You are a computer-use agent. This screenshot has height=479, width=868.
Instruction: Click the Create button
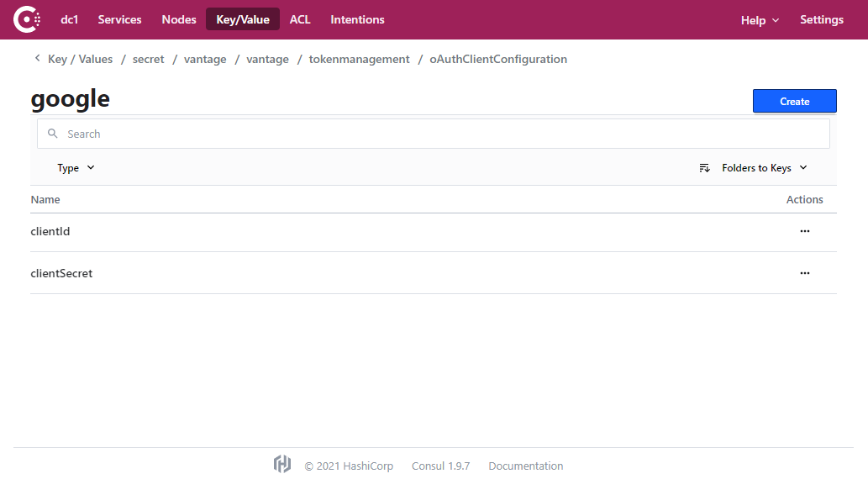(x=794, y=101)
